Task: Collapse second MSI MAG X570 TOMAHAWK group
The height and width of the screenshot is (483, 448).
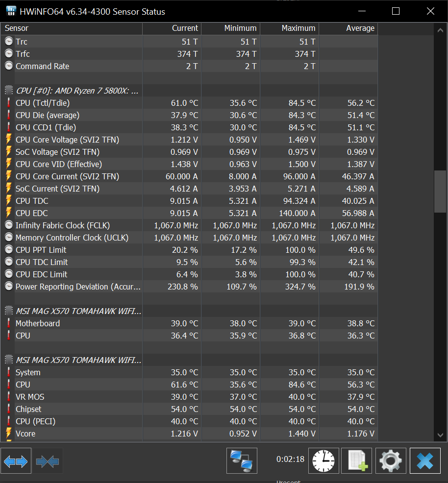Action: pos(78,360)
